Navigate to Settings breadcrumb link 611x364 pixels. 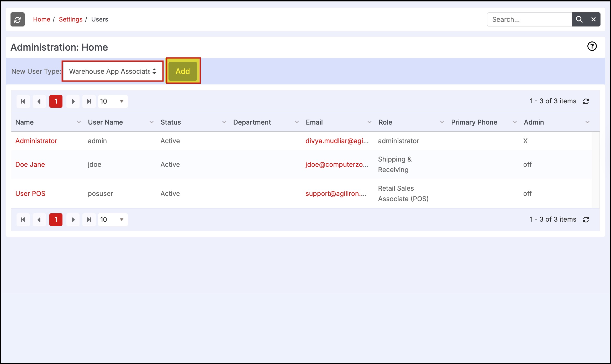point(71,19)
